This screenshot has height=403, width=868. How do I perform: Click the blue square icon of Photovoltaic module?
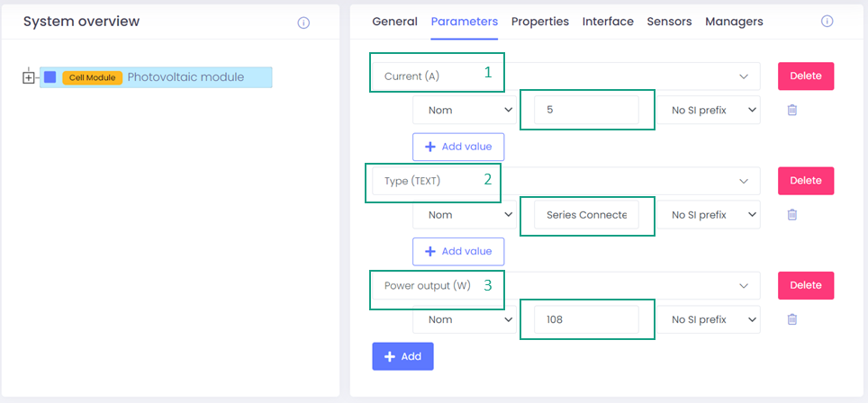tap(50, 77)
